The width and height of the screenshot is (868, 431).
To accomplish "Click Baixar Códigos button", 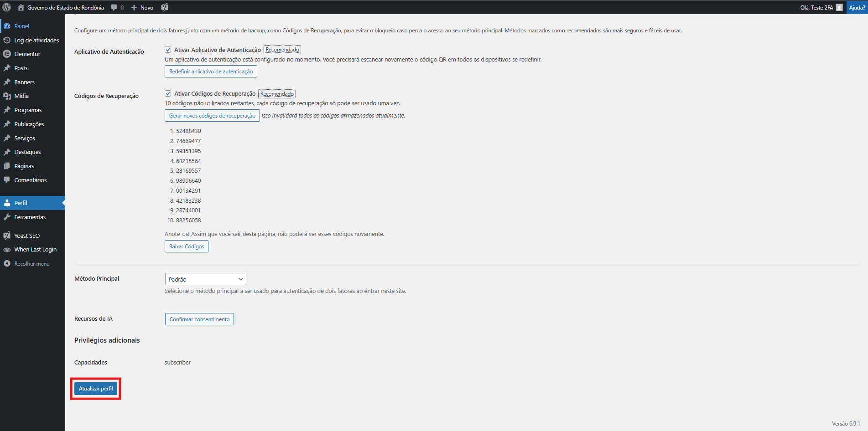I will [187, 246].
